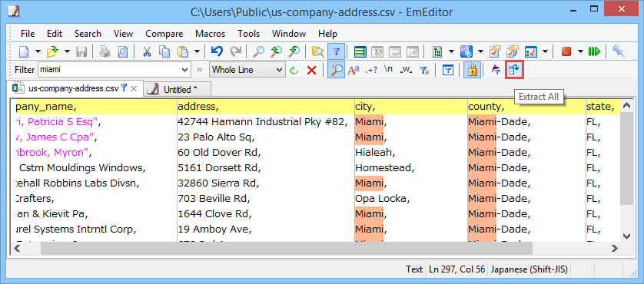The width and height of the screenshot is (644, 284).
Task: Click the Print icon
Action: click(x=105, y=51)
